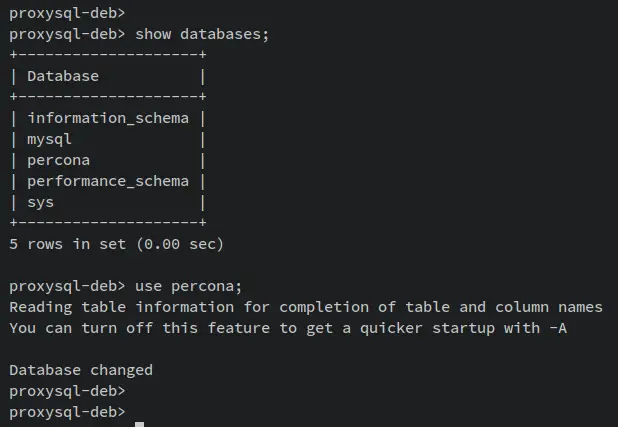618x427 pixels.
Task: Click the terminal cursor at the last prompt
Action: coord(140,424)
